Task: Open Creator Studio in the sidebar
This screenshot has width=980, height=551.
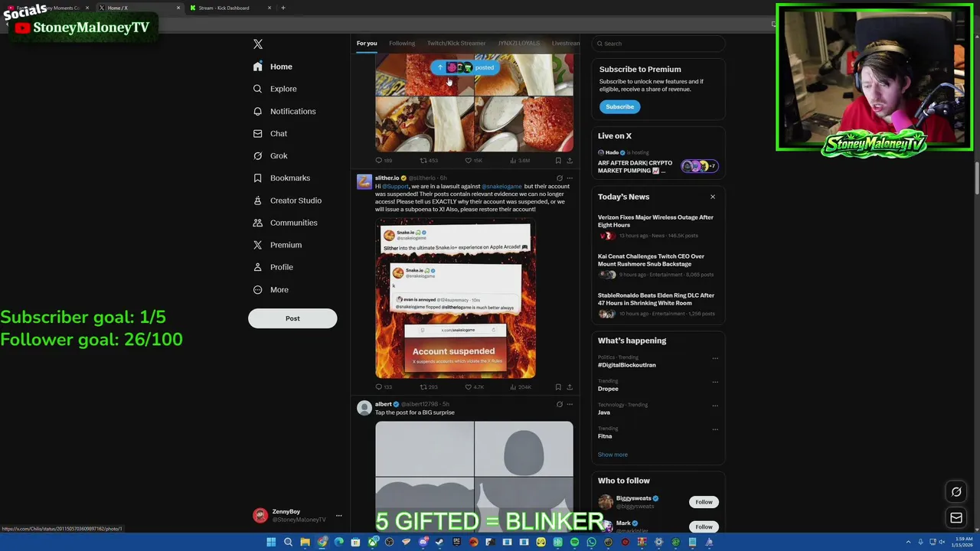Action: (x=286, y=201)
